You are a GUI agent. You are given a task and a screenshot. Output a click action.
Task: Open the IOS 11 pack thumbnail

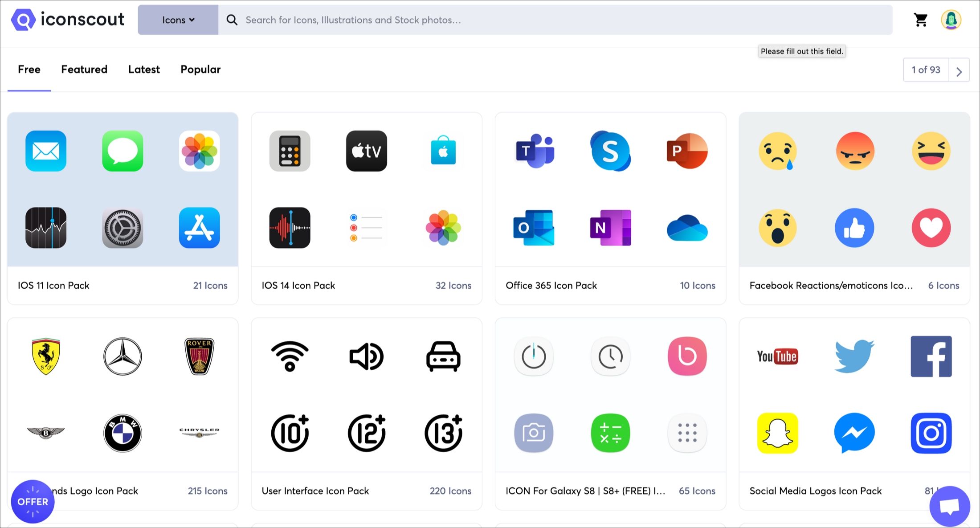pos(122,189)
